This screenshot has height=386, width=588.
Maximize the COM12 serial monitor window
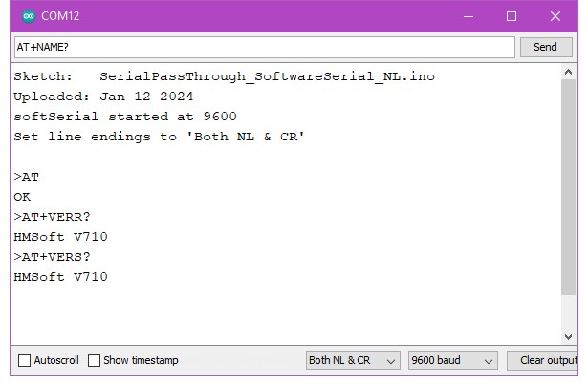[512, 16]
